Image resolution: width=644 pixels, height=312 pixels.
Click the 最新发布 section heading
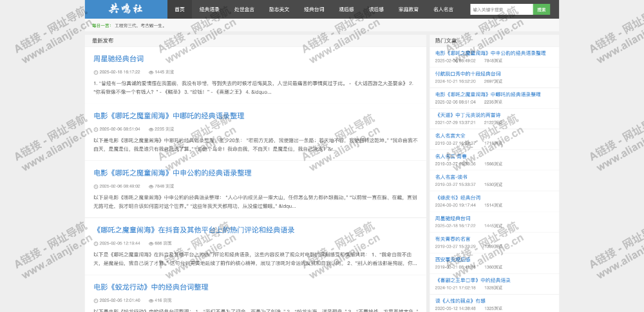(x=102, y=41)
